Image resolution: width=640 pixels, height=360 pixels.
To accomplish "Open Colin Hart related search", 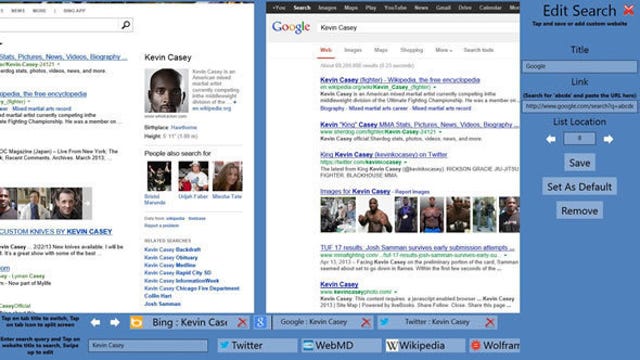I will (158, 296).
